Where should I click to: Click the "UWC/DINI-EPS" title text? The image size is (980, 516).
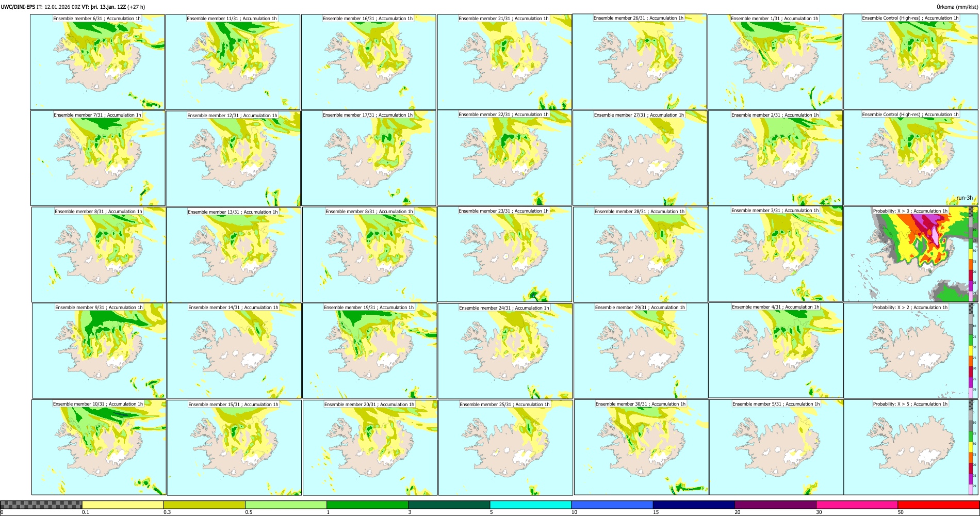click(x=18, y=7)
